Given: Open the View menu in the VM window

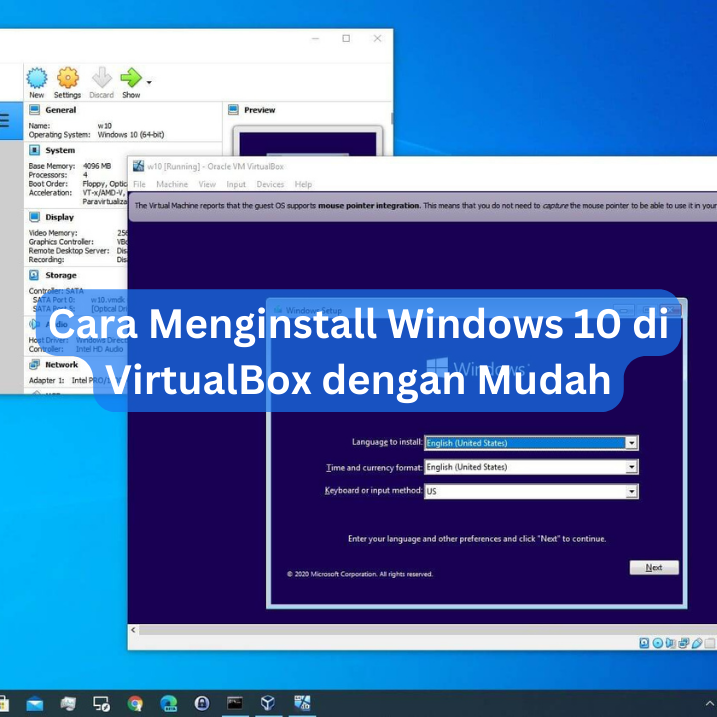Looking at the screenshot, I should coord(207,184).
